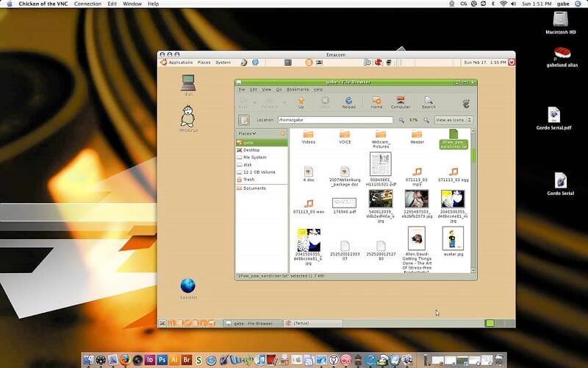The height and width of the screenshot is (368, 588).
Task: Click the Show Desktop button in bottom panel
Action: (x=162, y=323)
